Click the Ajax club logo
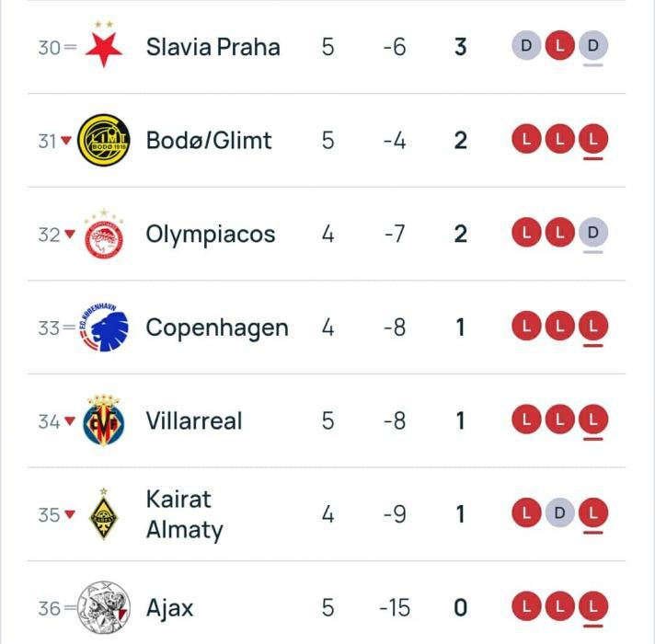The width and height of the screenshot is (655, 644). (x=104, y=607)
